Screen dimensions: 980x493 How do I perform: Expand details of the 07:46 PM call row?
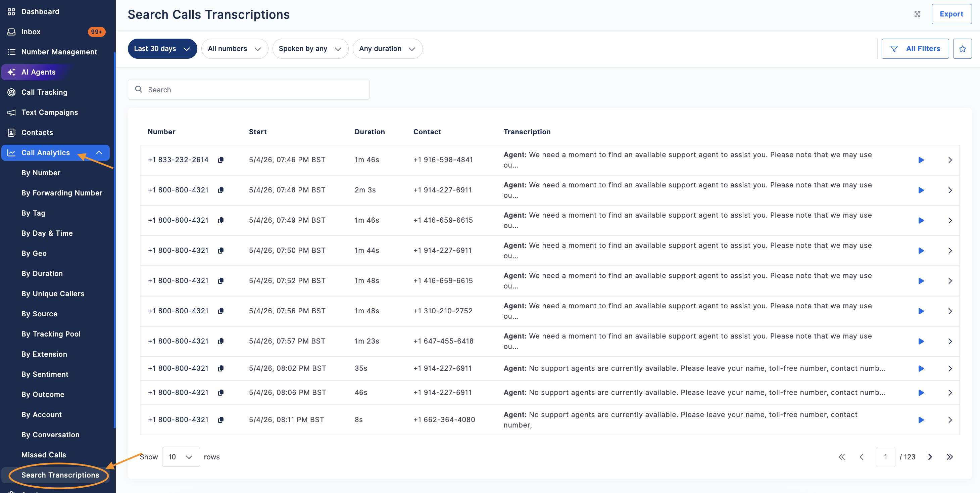950,160
